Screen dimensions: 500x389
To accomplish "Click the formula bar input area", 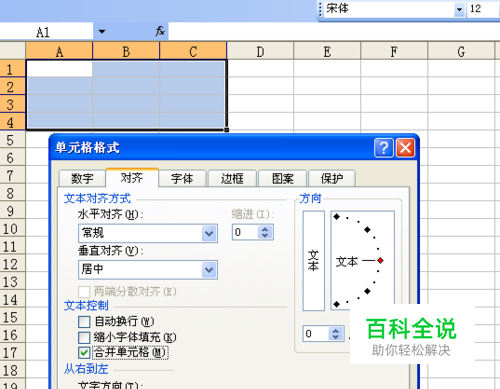I will pyautogui.click(x=334, y=32).
